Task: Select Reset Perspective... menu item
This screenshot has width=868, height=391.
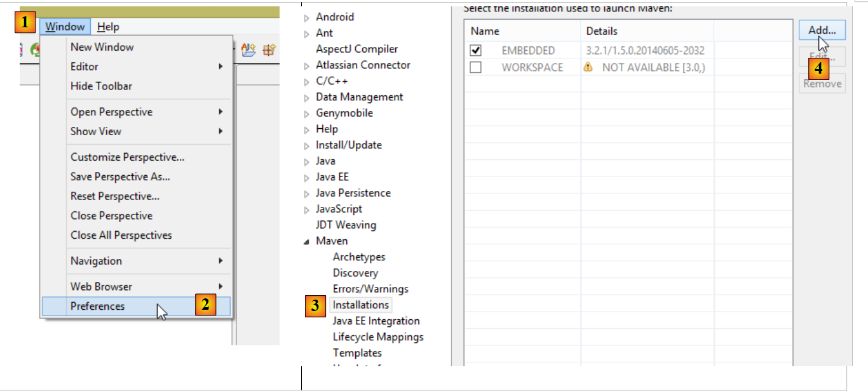Action: pyautogui.click(x=115, y=196)
